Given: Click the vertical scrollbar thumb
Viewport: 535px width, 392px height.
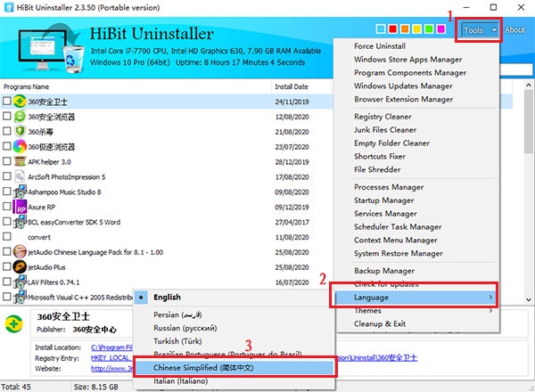Looking at the screenshot, I should (x=529, y=122).
